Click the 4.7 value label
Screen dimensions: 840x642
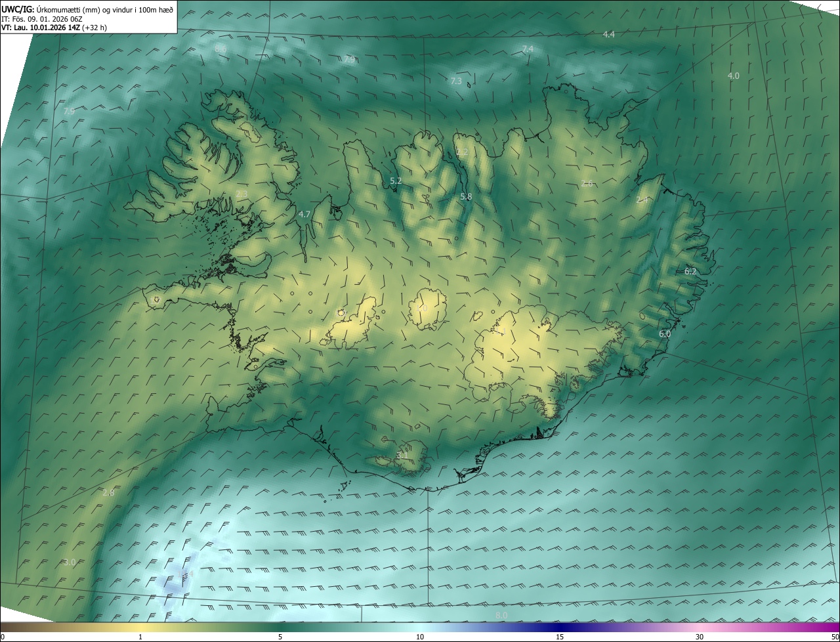pyautogui.click(x=304, y=214)
